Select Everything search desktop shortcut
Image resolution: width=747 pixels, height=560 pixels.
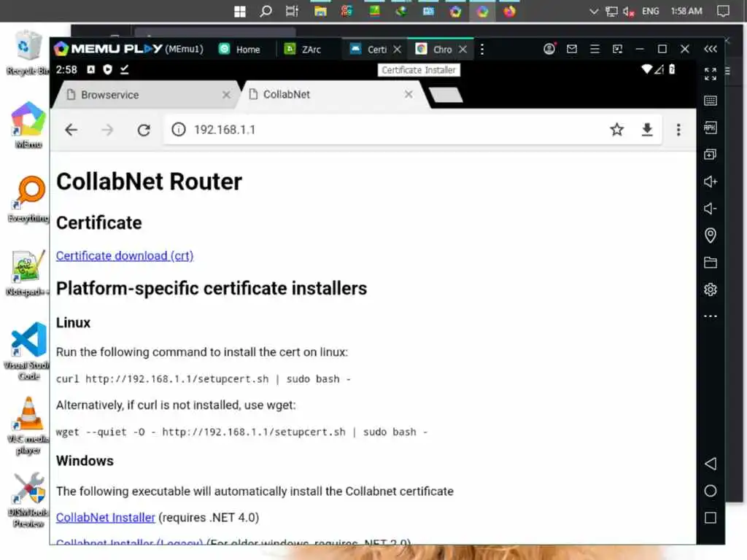tap(28, 199)
